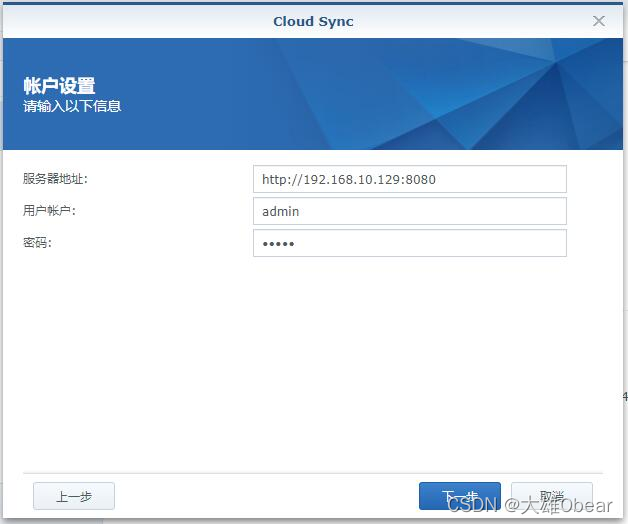Image resolution: width=628 pixels, height=524 pixels.
Task: Click the 密码 label
Action: point(37,242)
